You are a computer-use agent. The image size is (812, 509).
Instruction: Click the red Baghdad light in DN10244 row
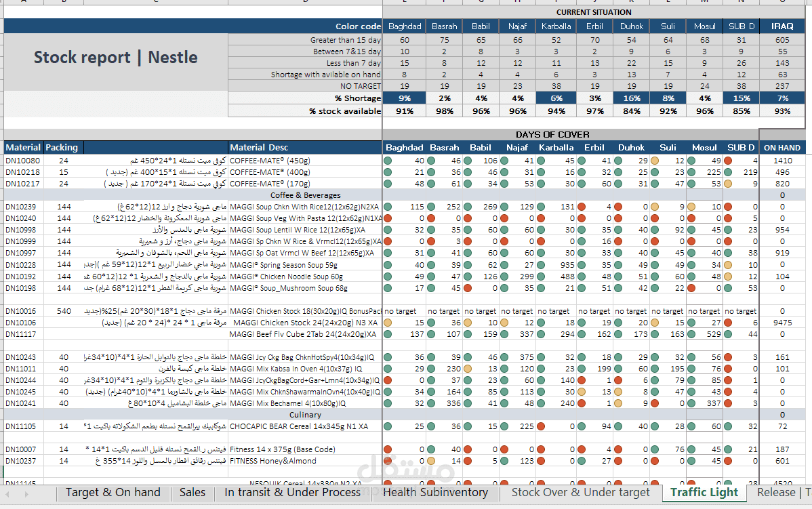pos(388,381)
